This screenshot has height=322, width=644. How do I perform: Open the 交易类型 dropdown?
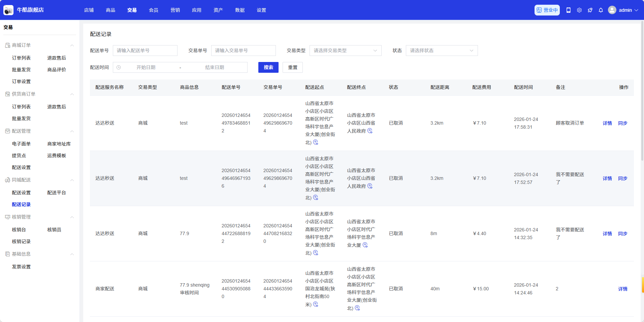(345, 51)
